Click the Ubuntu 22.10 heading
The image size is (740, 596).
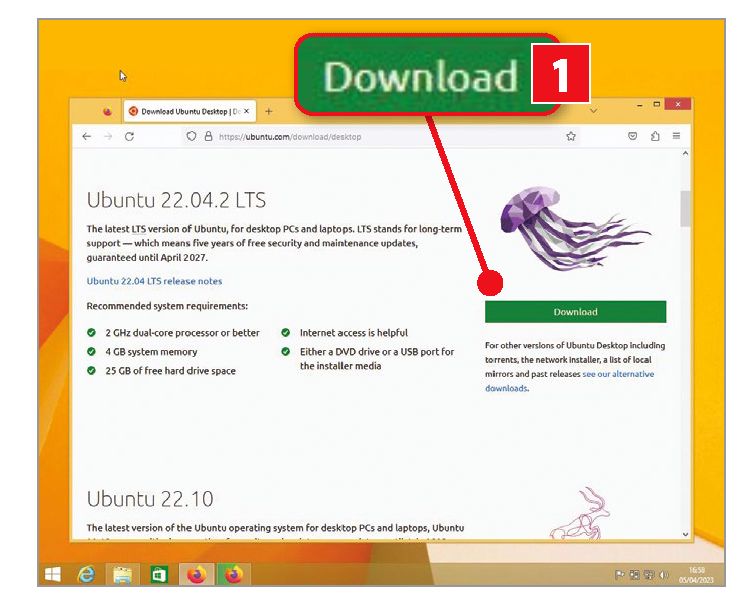pos(150,499)
